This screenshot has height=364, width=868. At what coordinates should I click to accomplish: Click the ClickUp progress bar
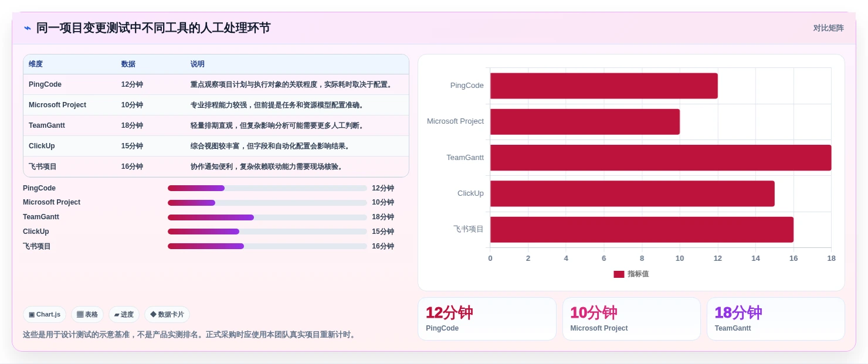click(x=267, y=232)
